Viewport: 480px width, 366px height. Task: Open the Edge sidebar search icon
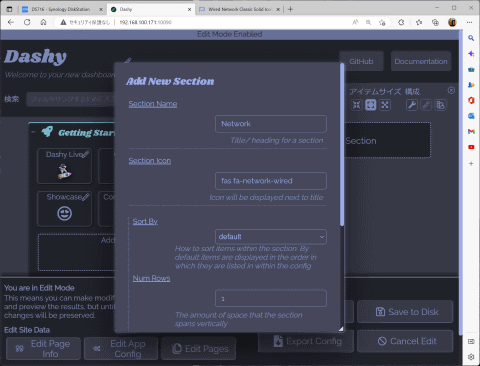pos(471,38)
